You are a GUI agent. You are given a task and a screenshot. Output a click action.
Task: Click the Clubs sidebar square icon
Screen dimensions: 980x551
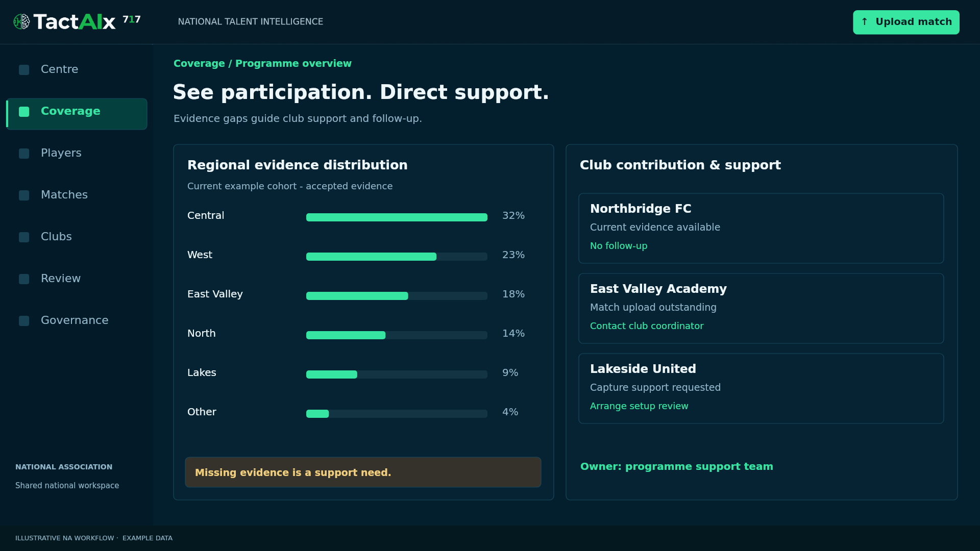pos(24,237)
